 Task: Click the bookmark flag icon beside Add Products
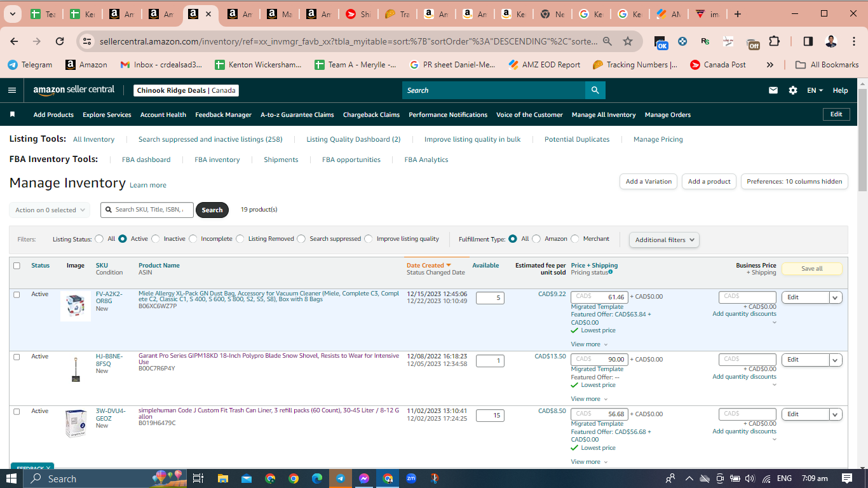12,115
